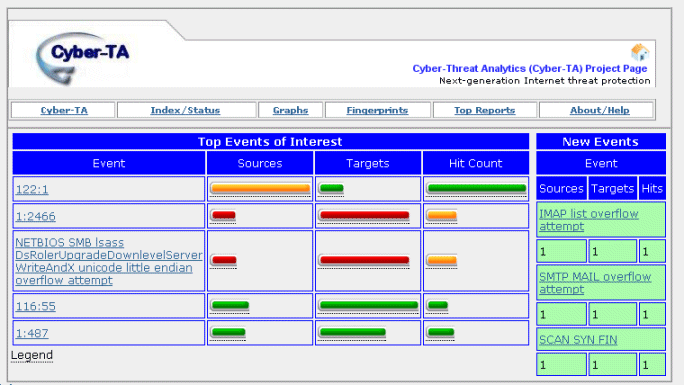Screen dimensions: 684x385
Task: Click Sources column header in Top Events
Action: point(260,163)
